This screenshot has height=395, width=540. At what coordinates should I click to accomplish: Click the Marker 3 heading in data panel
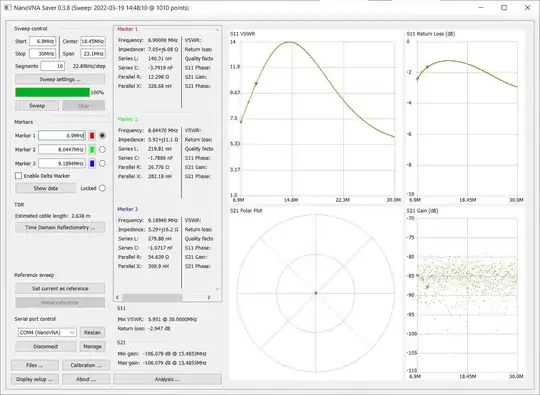pyautogui.click(x=127, y=209)
